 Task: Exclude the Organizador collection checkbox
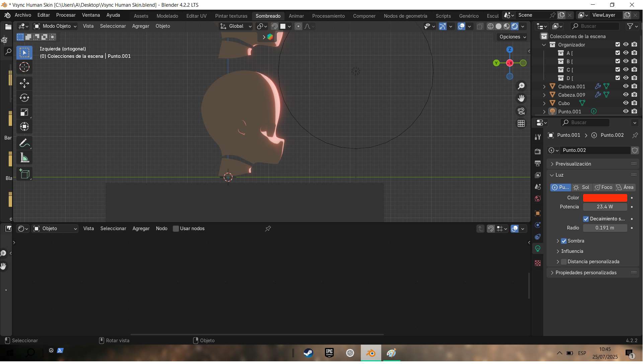click(x=619, y=45)
